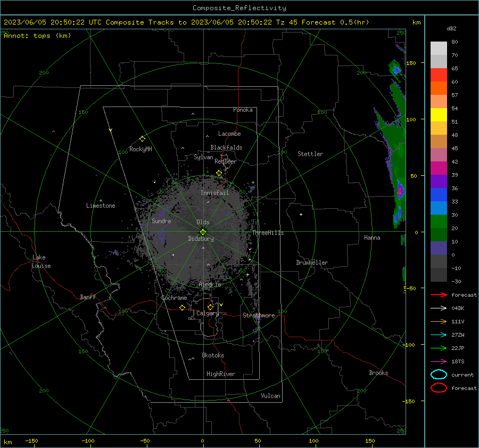Click the magenta storm core on east edge

pos(400,191)
